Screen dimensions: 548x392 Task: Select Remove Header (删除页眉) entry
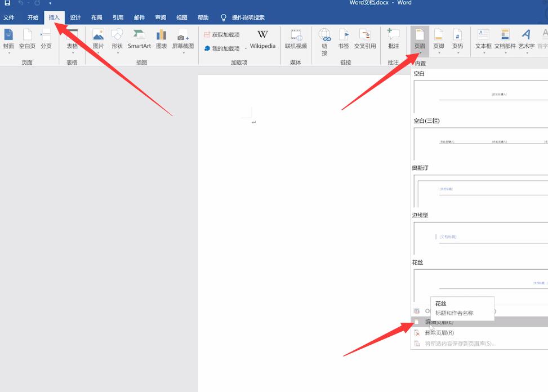click(479, 333)
